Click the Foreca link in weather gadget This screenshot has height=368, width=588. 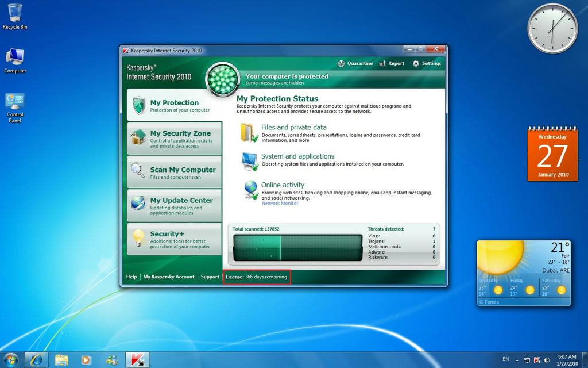(x=489, y=302)
